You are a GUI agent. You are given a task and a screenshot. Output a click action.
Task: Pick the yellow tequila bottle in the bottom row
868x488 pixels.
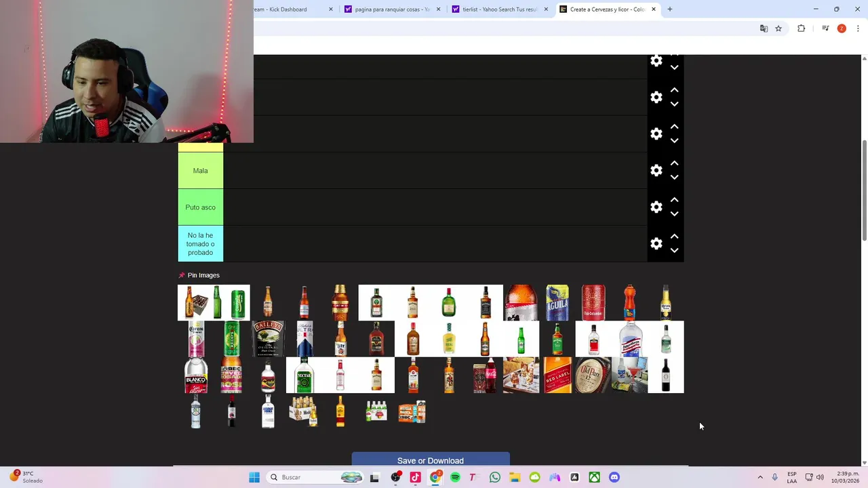point(340,412)
